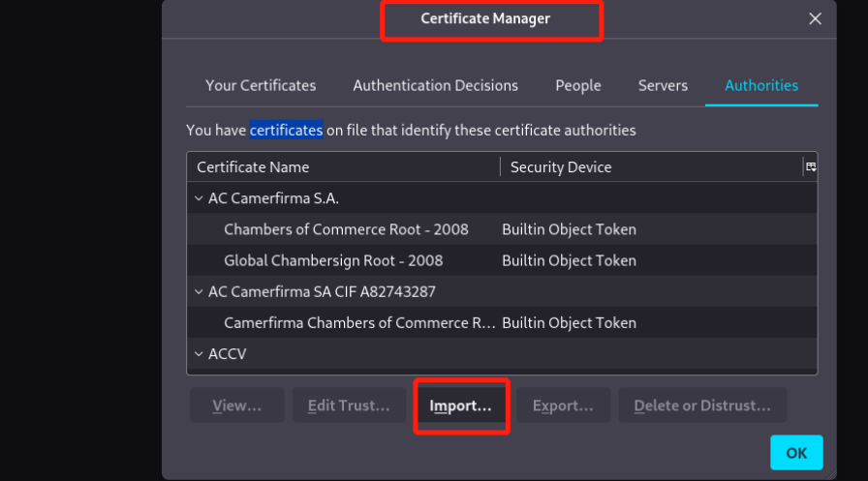Switch to Your Certificates tab
Image resolution: width=868 pixels, height=481 pixels.
(261, 85)
